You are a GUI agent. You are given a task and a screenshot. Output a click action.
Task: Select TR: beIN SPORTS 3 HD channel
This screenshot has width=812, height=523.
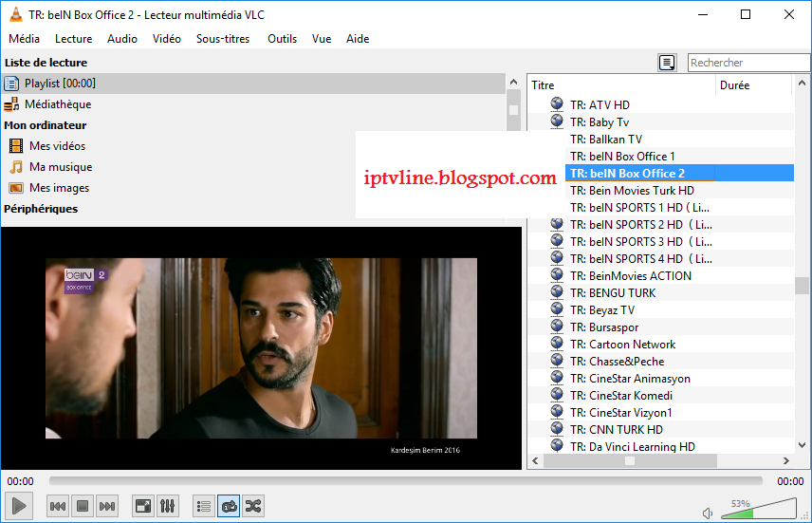coord(641,242)
